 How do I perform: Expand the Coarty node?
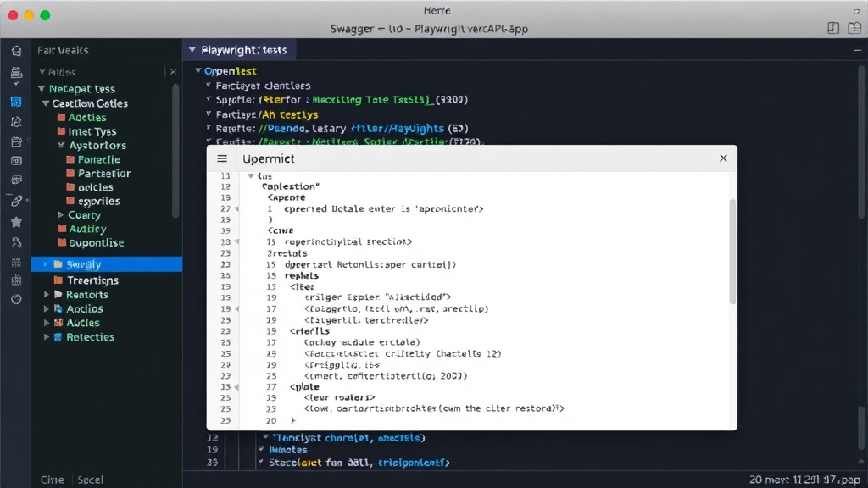point(61,214)
